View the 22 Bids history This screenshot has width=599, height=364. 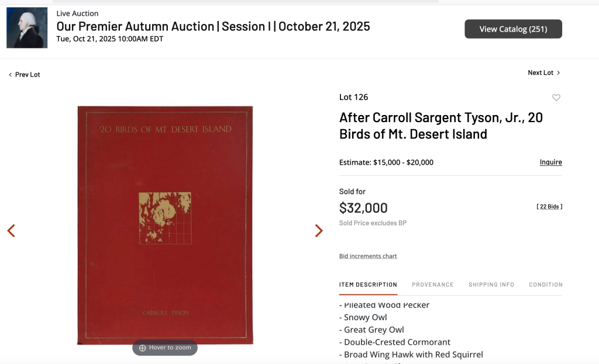pyautogui.click(x=549, y=207)
